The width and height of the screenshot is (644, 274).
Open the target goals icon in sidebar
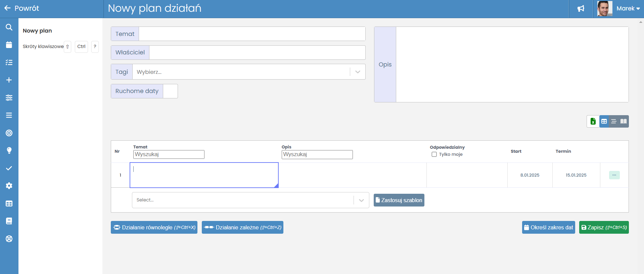pos(9,133)
